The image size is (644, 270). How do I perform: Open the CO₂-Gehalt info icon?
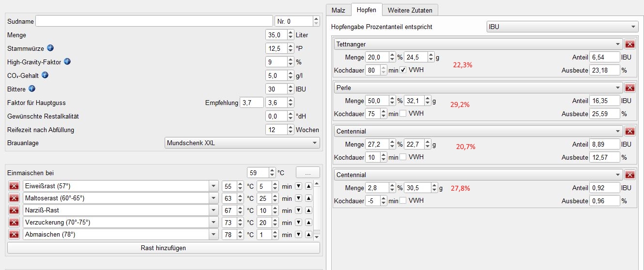tap(45, 75)
